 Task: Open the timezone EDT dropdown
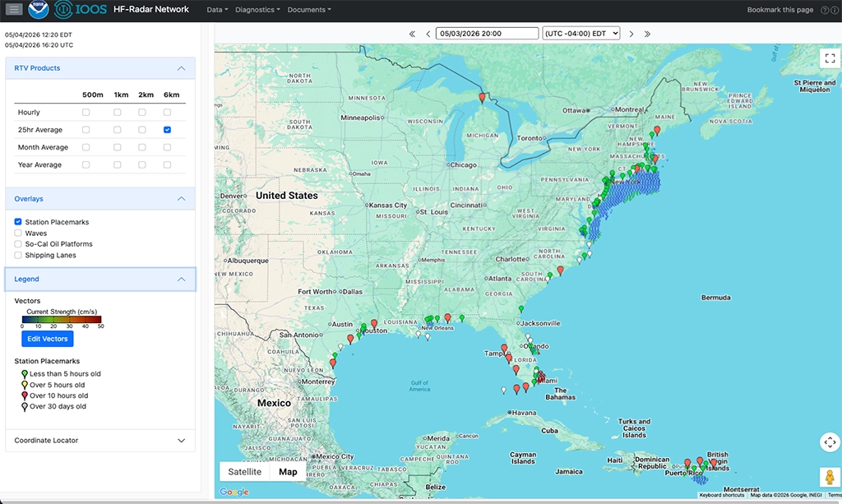tap(581, 33)
